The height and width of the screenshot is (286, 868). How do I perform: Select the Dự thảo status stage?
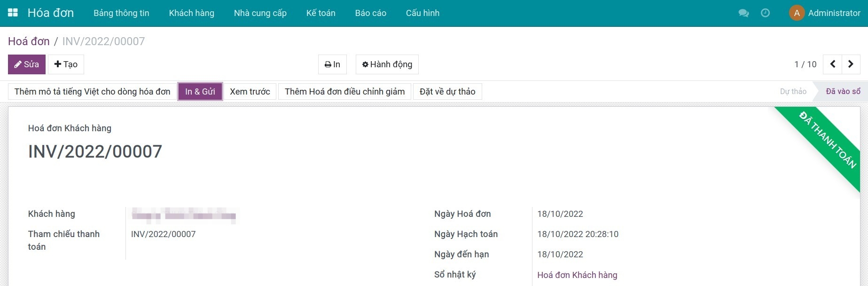[793, 91]
